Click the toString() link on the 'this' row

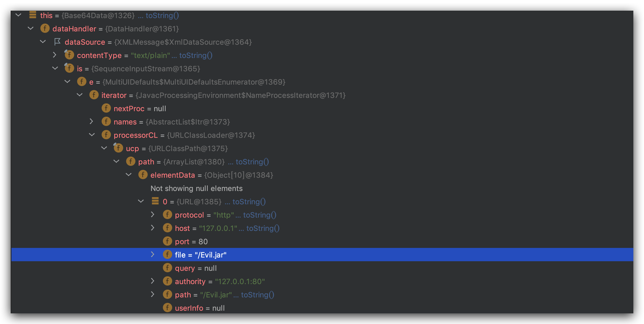point(162,15)
